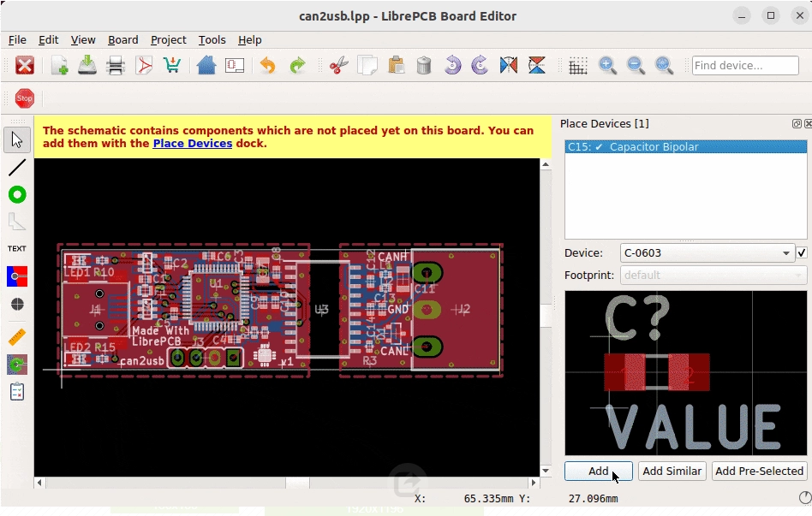812x516 pixels.
Task: Flip vertically with the mirror icon
Action: click(x=537, y=66)
